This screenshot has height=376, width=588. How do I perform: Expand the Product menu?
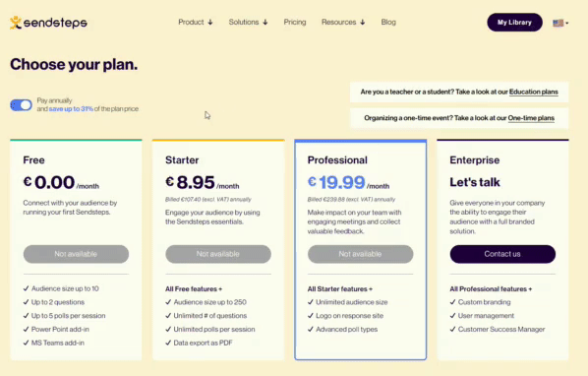click(x=196, y=22)
